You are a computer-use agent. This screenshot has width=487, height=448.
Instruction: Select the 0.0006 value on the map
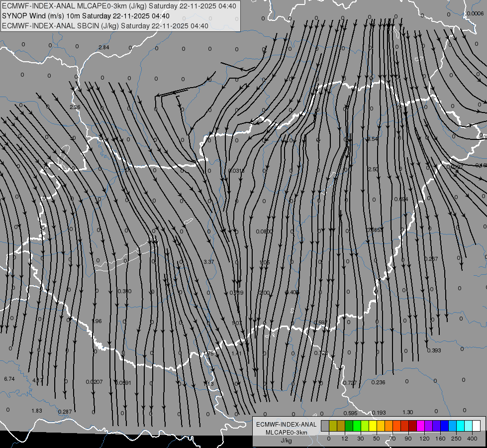475,13
